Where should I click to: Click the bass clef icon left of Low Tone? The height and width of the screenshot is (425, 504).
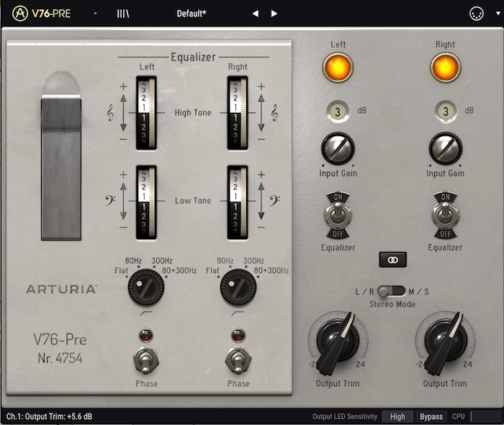(110, 200)
